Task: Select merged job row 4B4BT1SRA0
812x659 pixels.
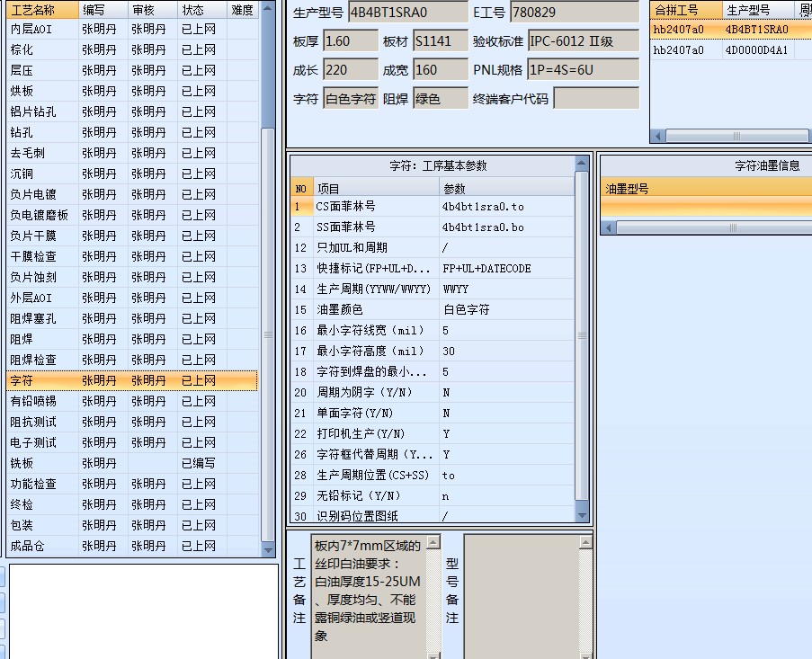Action: [731, 30]
